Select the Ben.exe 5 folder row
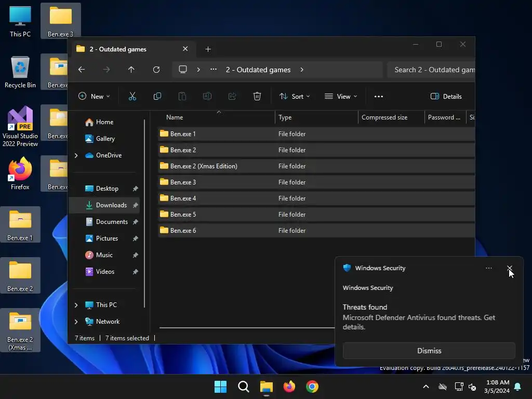Image resolution: width=532 pixels, height=399 pixels. pyautogui.click(x=316, y=215)
